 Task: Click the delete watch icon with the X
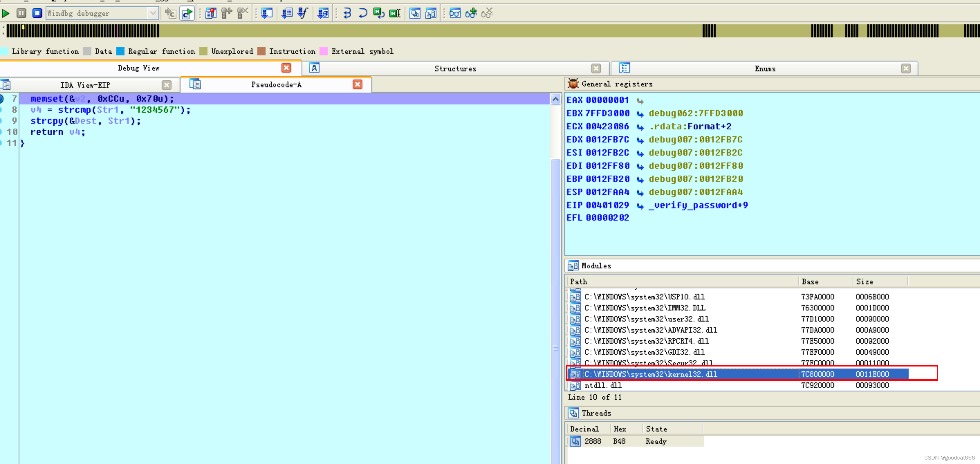click(x=487, y=14)
